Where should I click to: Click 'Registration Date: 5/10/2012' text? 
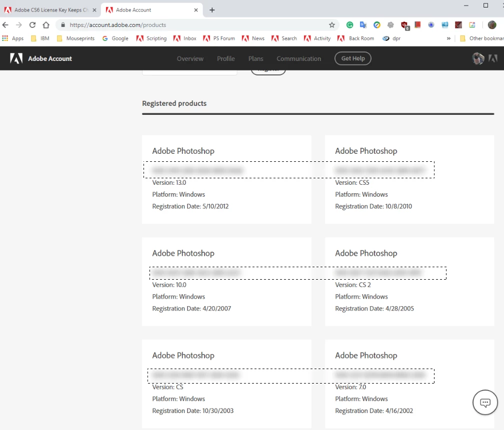190,206
